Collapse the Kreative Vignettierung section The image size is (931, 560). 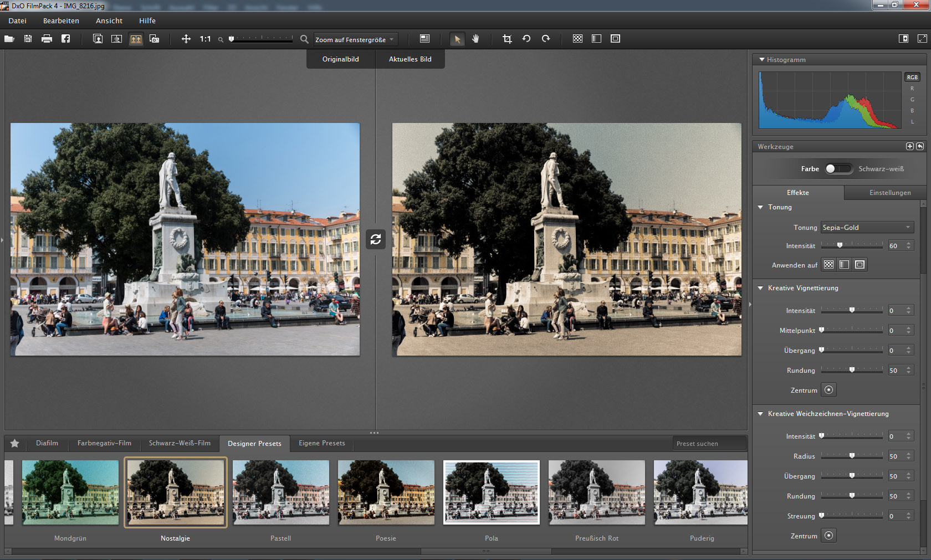pos(761,288)
